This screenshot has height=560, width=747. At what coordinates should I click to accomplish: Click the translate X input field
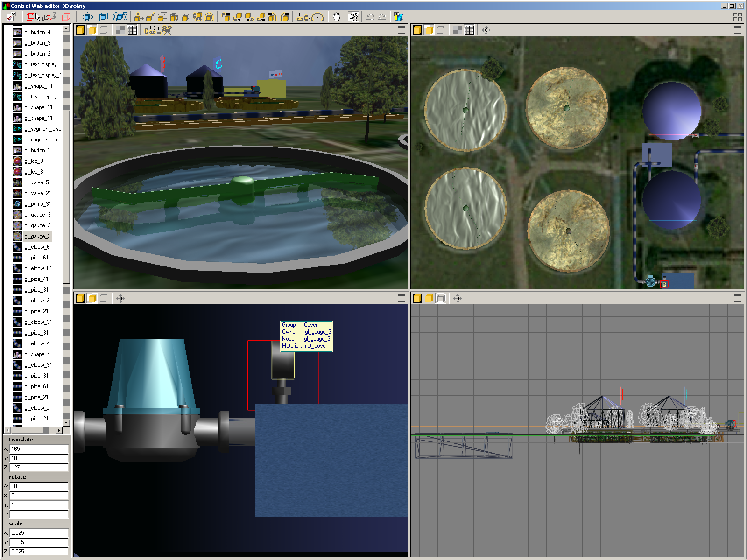coord(39,449)
